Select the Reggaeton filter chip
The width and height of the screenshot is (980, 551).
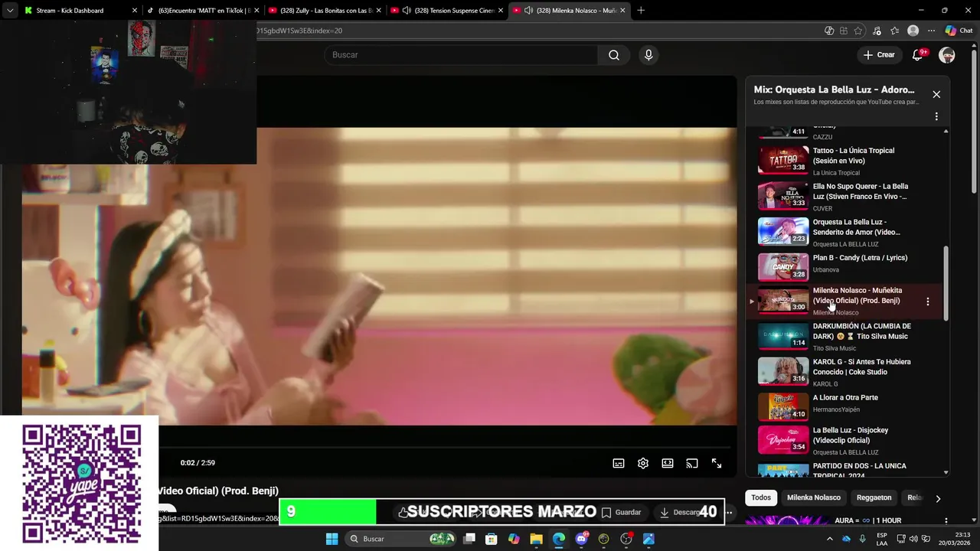(x=874, y=497)
